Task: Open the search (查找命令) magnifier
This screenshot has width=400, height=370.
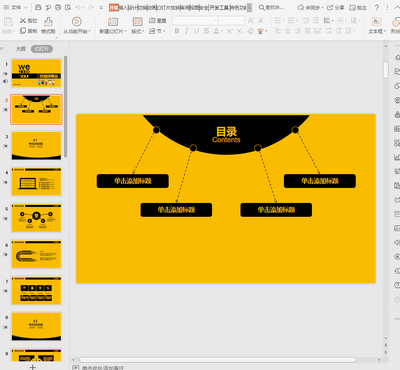Action: click(x=262, y=7)
